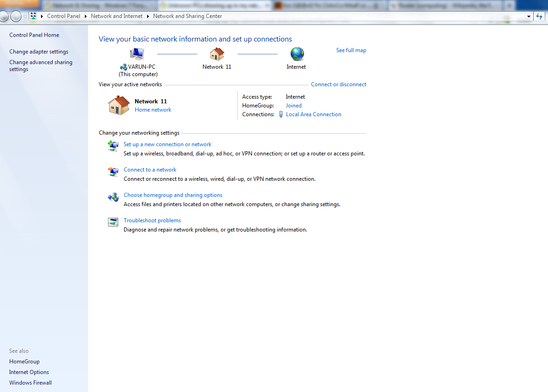Open Local Area Connection status
The height and width of the screenshot is (392, 548).
tap(314, 114)
